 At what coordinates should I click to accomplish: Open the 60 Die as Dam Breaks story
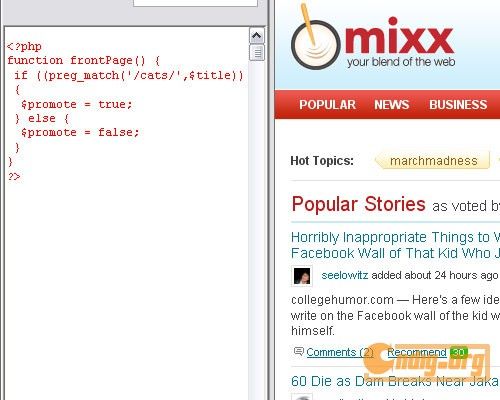(x=395, y=381)
